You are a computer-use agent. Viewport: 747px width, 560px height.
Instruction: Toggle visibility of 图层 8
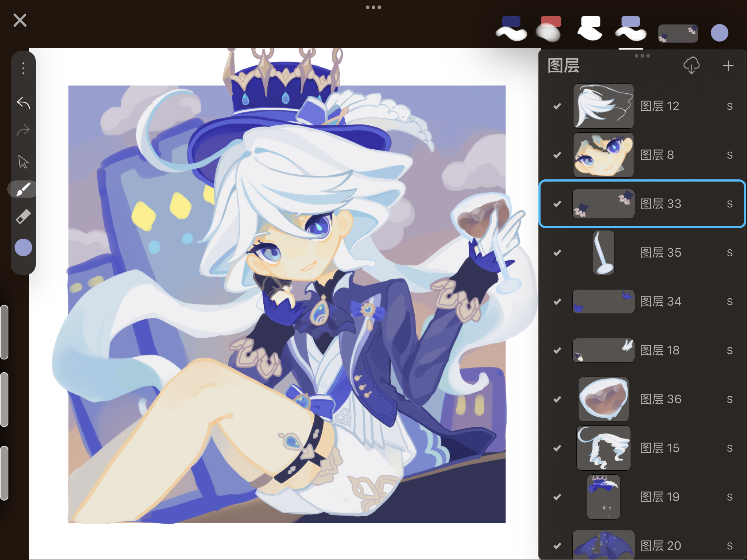pos(557,155)
